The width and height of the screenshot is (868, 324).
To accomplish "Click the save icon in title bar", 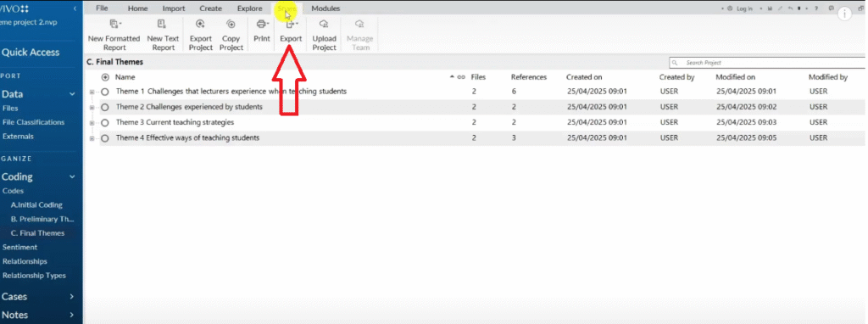I will click(x=770, y=8).
